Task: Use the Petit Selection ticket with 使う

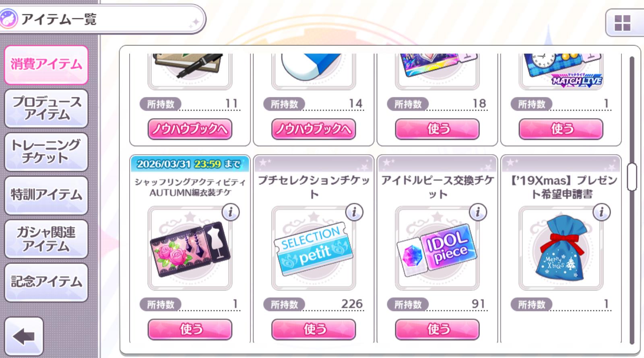Action: tap(314, 329)
